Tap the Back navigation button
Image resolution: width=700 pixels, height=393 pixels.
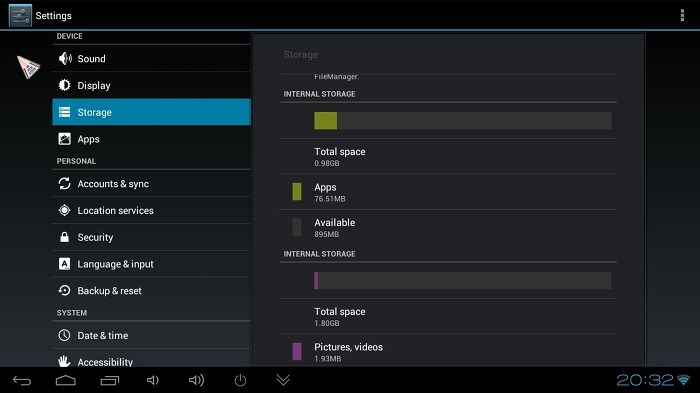22,380
